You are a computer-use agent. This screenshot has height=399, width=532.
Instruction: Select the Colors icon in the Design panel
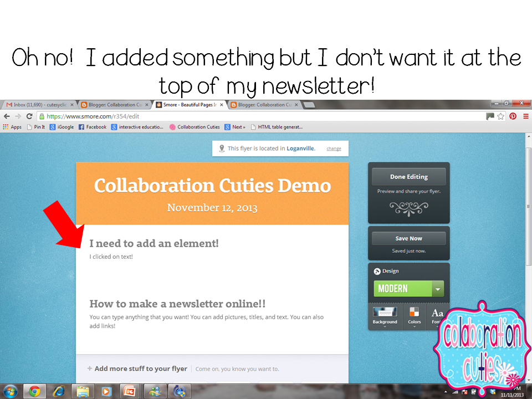point(414,313)
